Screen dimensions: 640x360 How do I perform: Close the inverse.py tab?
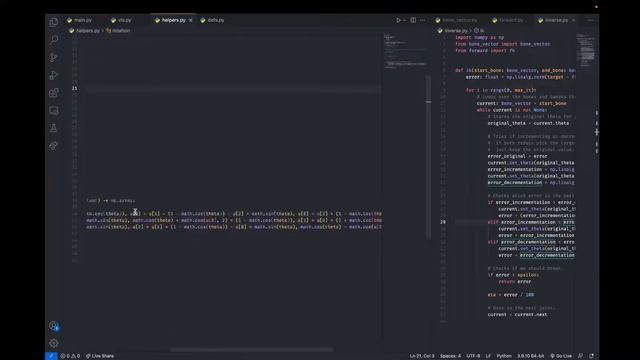(573, 20)
